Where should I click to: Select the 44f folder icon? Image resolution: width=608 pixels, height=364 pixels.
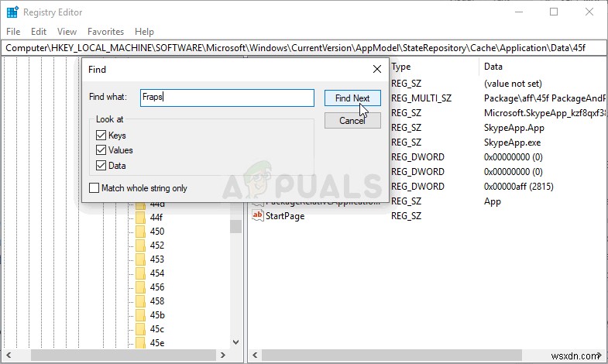point(140,218)
